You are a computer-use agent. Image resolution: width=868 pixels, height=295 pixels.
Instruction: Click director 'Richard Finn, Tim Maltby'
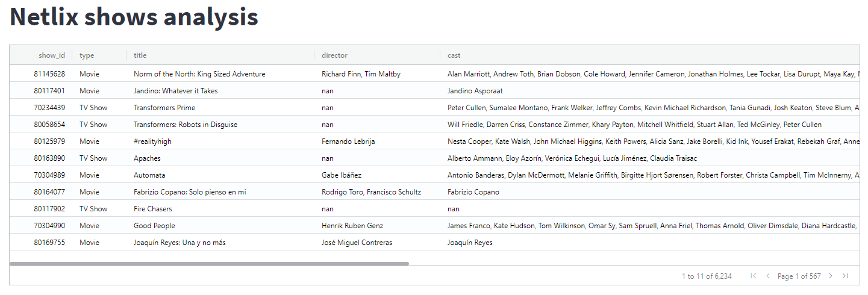(x=361, y=74)
